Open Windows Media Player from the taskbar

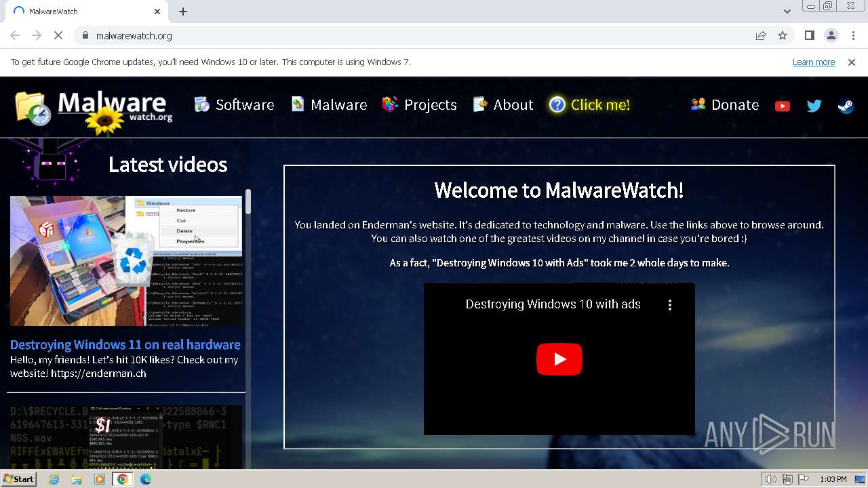(x=100, y=479)
